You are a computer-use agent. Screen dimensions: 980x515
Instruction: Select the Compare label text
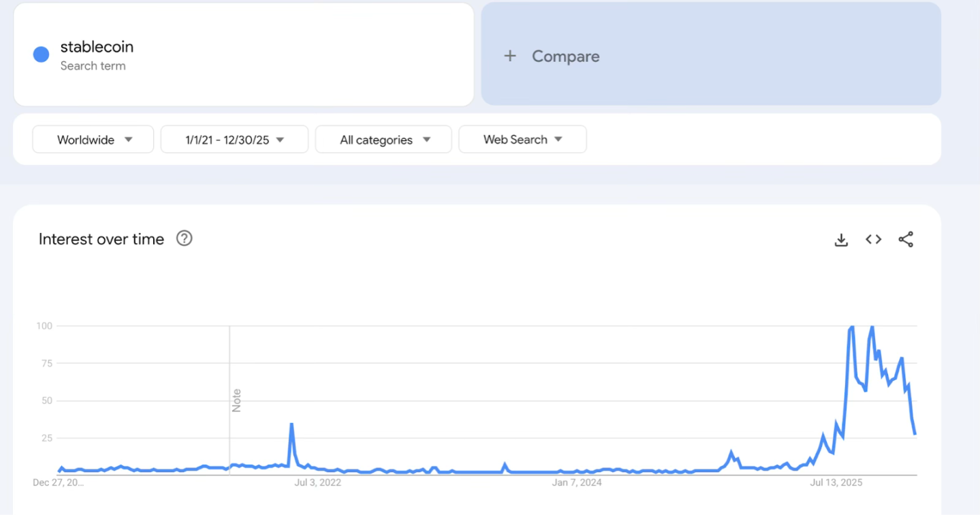565,57
